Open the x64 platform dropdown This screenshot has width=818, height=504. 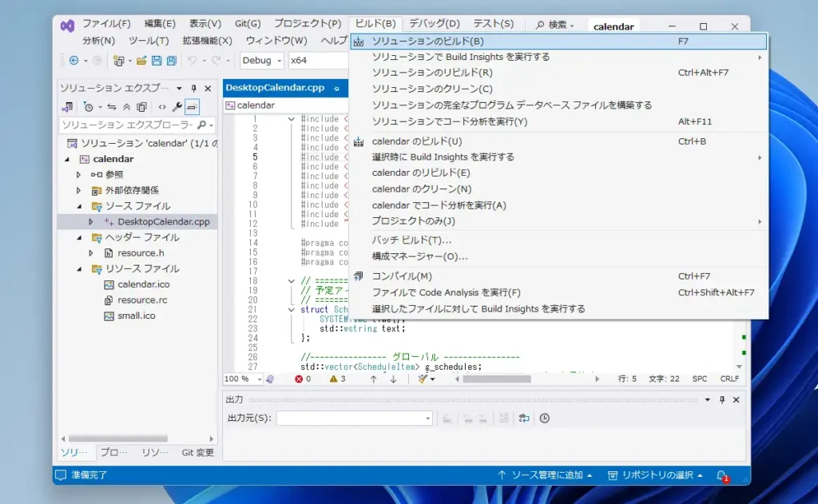[317, 61]
